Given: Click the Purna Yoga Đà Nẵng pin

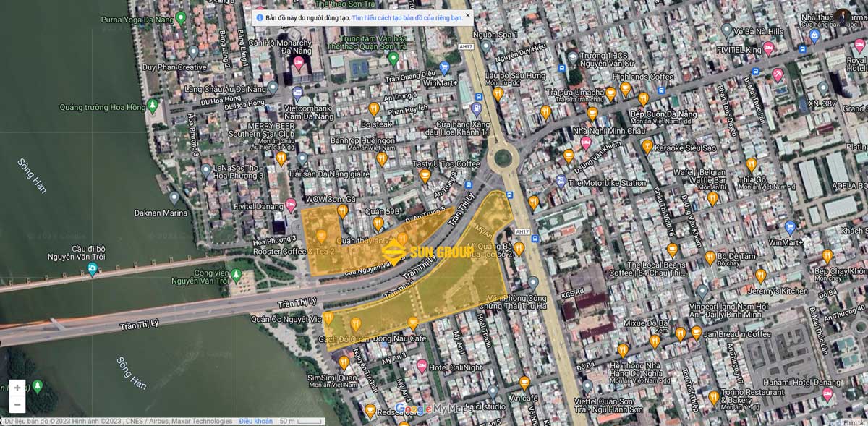Looking at the screenshot, I should coord(181,17).
